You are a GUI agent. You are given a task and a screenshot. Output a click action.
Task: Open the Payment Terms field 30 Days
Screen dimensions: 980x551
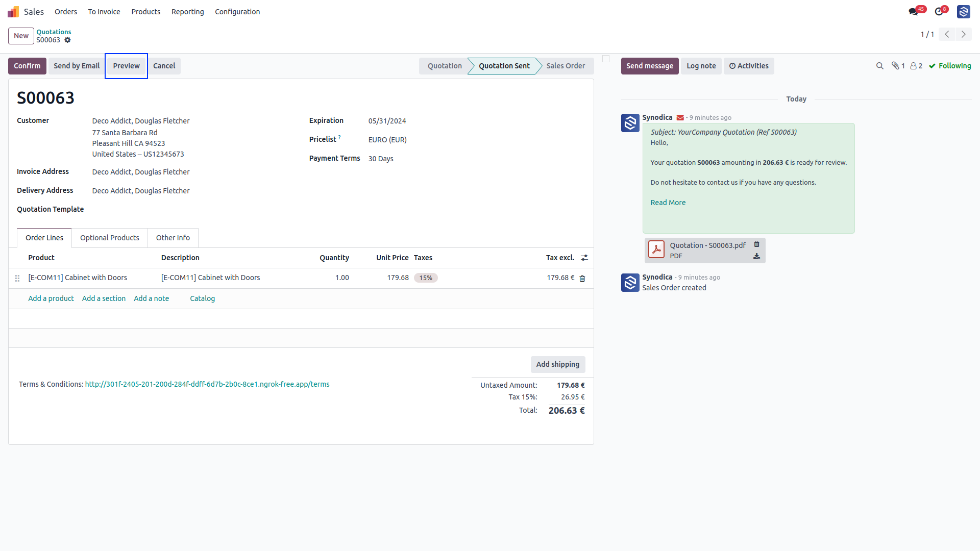381,159
